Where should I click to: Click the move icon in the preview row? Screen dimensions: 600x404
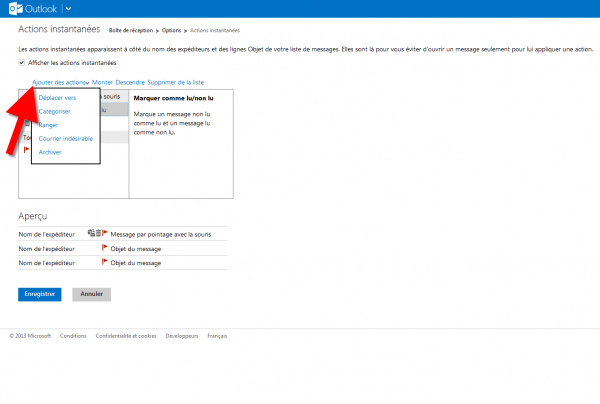91,233
